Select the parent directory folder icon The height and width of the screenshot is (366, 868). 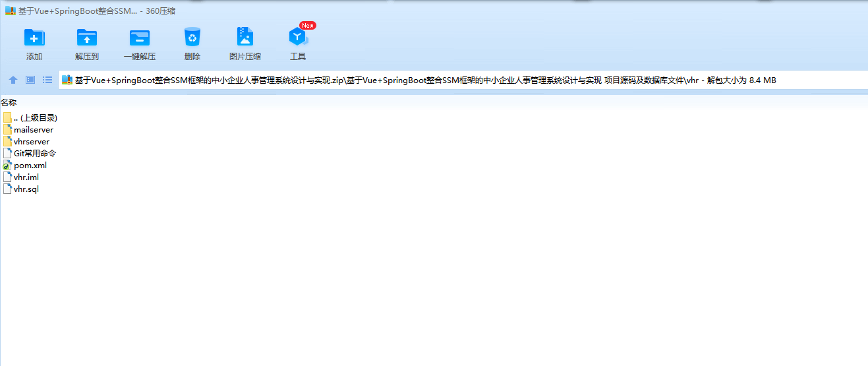(x=7, y=117)
